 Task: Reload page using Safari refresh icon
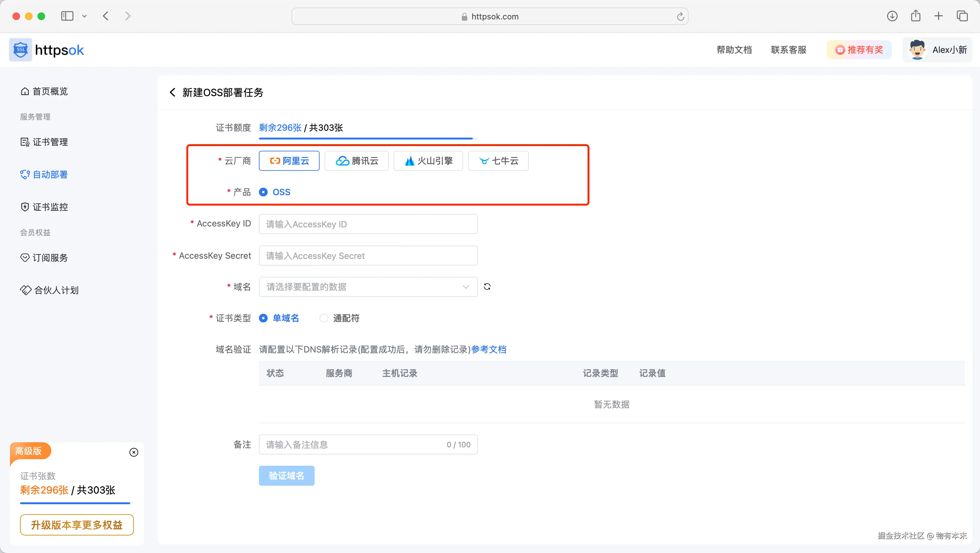pos(680,16)
